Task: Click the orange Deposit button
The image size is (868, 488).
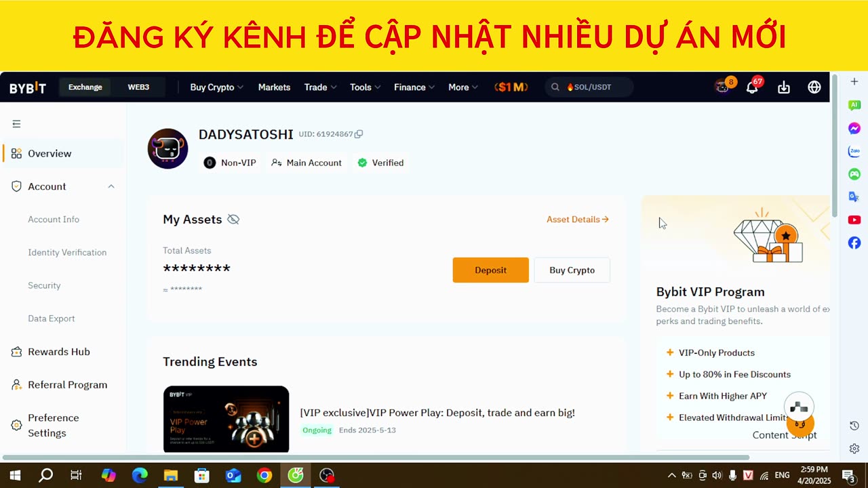Action: 490,270
